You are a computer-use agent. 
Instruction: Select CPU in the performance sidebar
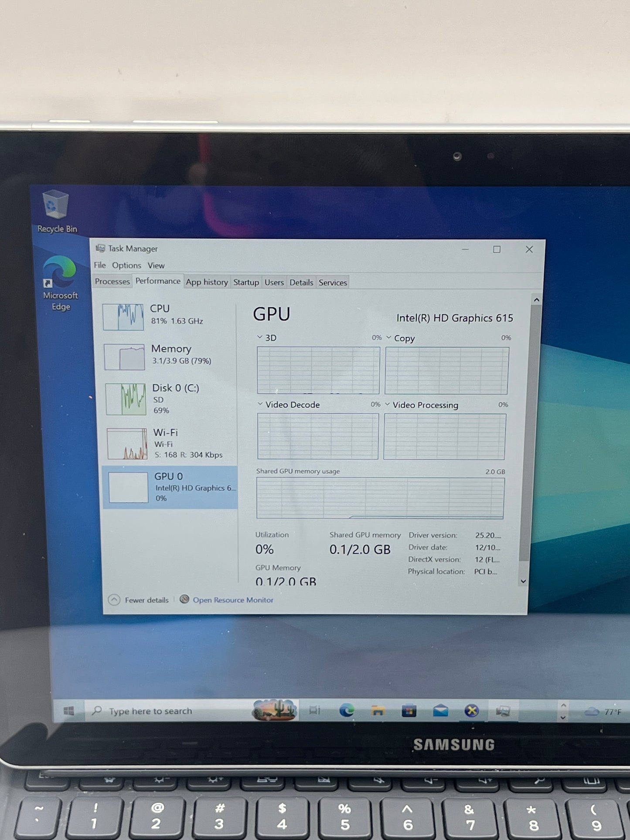(168, 316)
